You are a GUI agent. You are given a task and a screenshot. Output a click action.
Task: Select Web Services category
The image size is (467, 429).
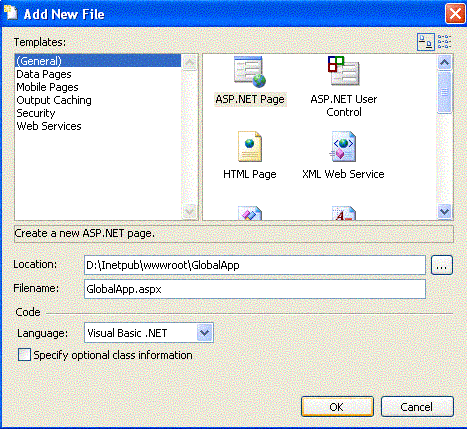(49, 126)
